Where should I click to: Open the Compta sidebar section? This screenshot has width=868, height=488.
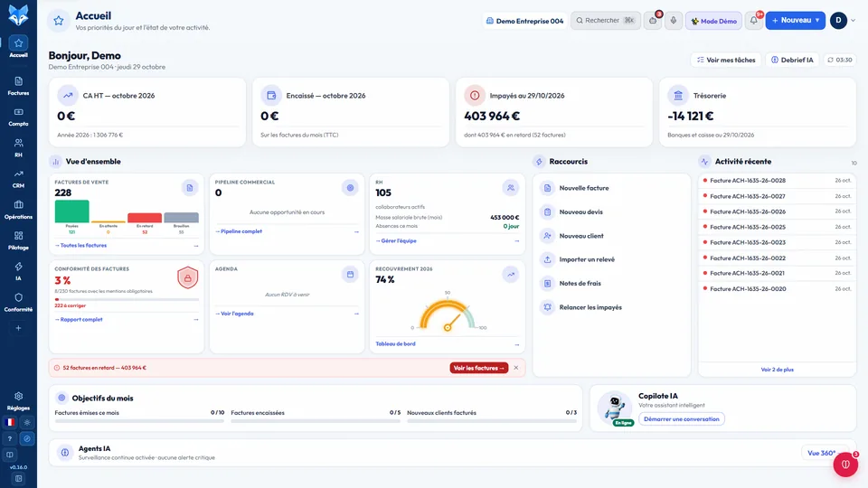tap(18, 117)
